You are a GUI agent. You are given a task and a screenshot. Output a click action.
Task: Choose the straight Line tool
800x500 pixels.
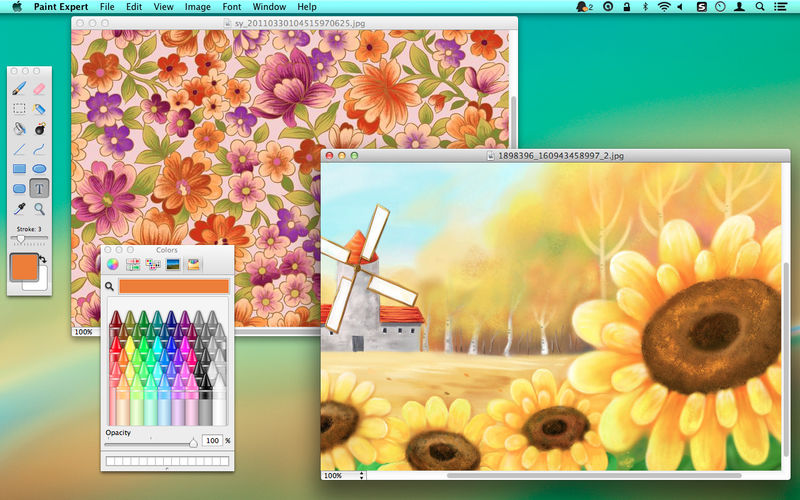click(x=19, y=149)
